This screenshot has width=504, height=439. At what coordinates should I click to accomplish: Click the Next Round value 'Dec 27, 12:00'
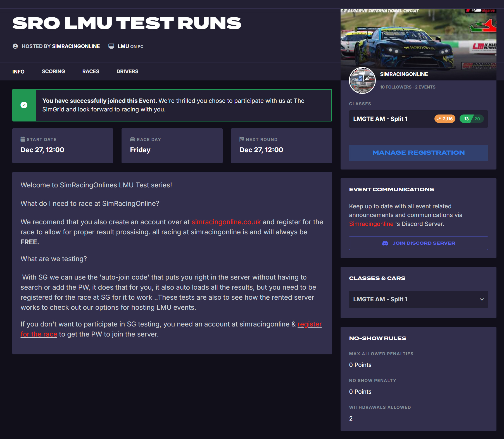pyautogui.click(x=261, y=150)
